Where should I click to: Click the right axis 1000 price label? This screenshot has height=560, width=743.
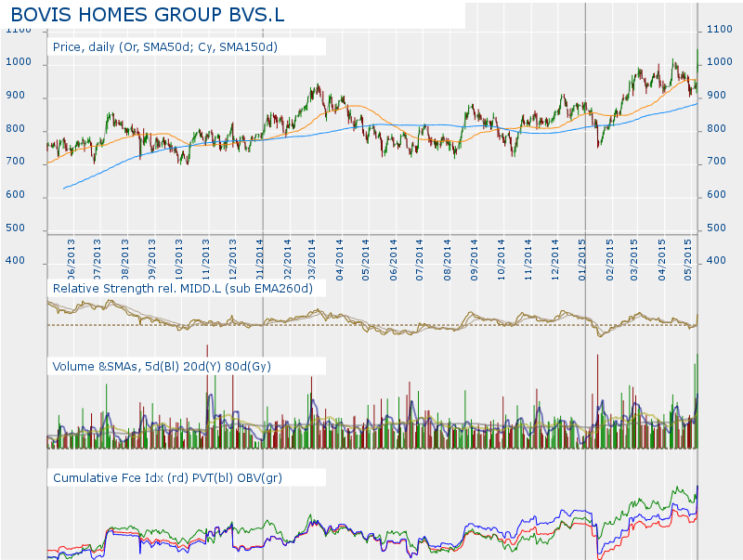719,62
